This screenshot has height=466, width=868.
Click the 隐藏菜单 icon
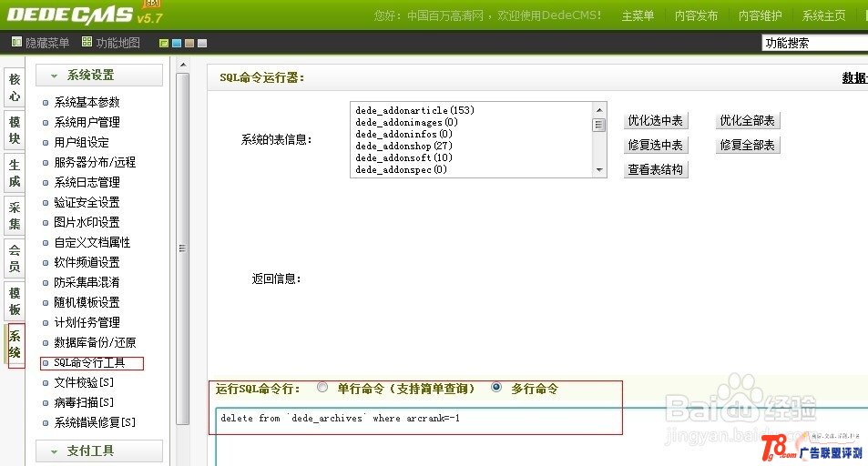point(16,42)
